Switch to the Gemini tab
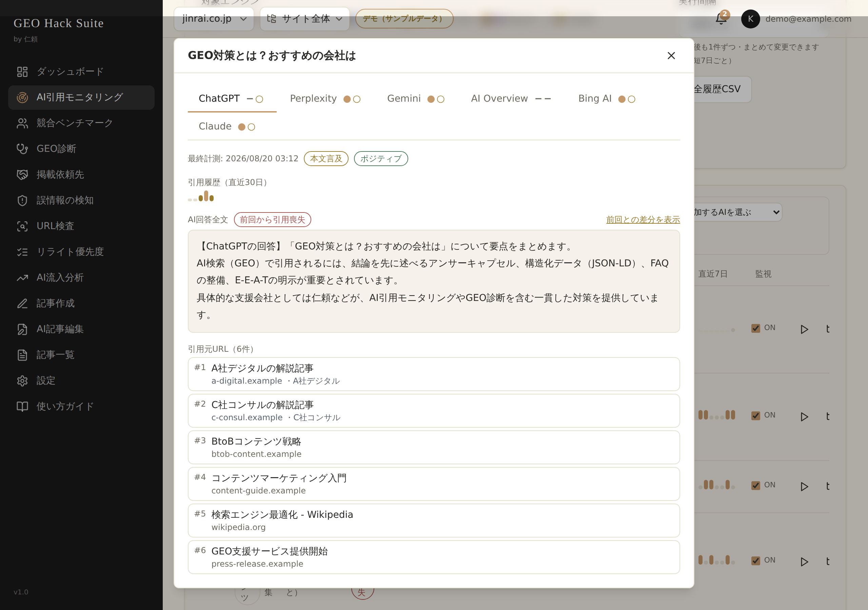The height and width of the screenshot is (610, 868). [x=415, y=99]
